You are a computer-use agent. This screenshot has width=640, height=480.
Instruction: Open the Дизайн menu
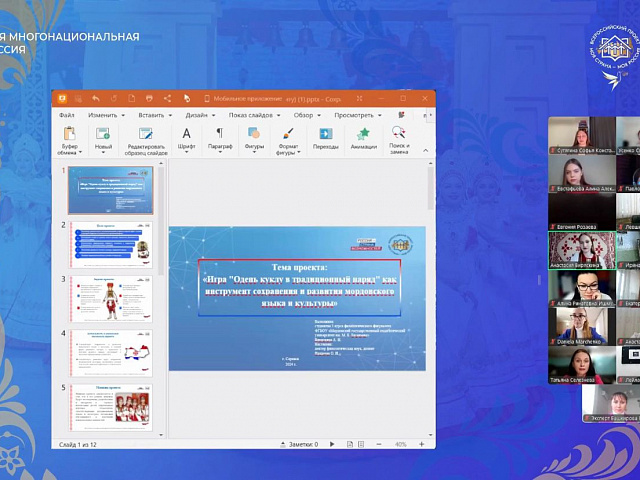(199, 115)
